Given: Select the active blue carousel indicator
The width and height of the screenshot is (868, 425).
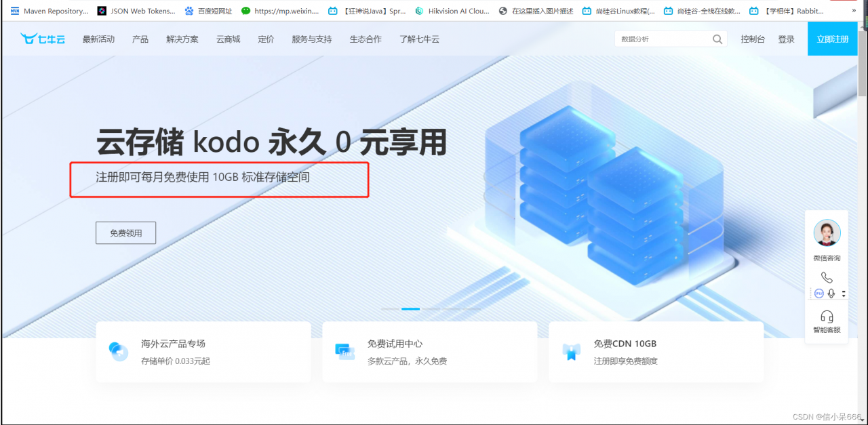Looking at the screenshot, I should pyautogui.click(x=411, y=309).
